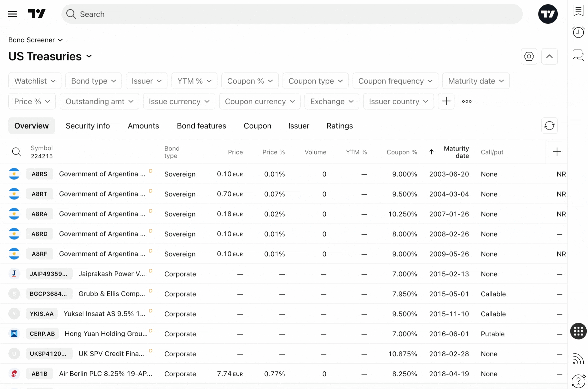Screen dimensions: 588x389
Task: Open the alerts clock icon
Action: pyautogui.click(x=578, y=32)
